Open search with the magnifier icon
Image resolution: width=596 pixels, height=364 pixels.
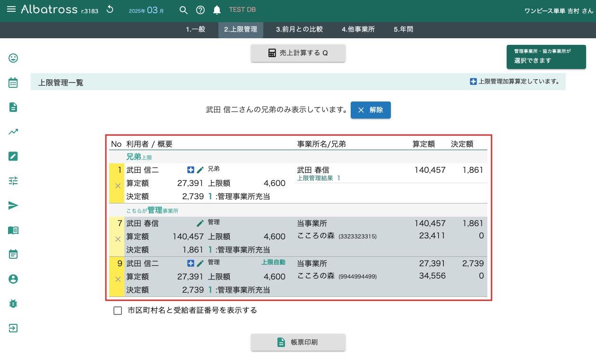184,10
